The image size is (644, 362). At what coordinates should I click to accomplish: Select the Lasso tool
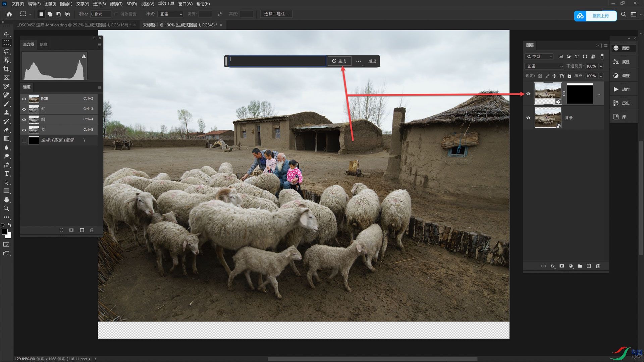click(x=6, y=52)
